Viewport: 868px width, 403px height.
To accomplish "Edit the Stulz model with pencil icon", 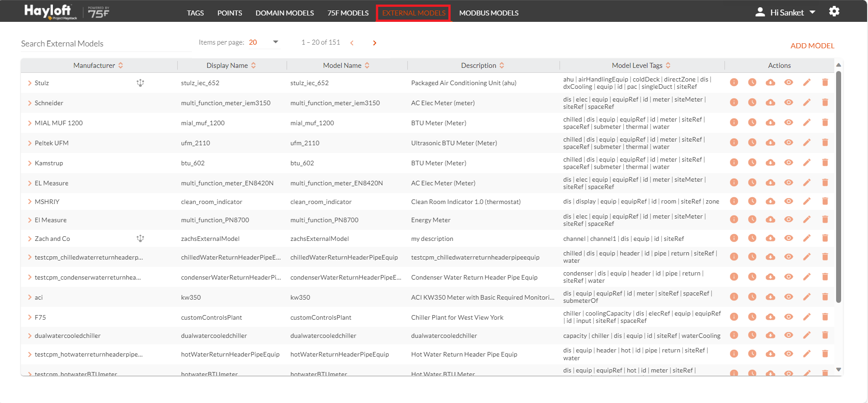I will (806, 82).
